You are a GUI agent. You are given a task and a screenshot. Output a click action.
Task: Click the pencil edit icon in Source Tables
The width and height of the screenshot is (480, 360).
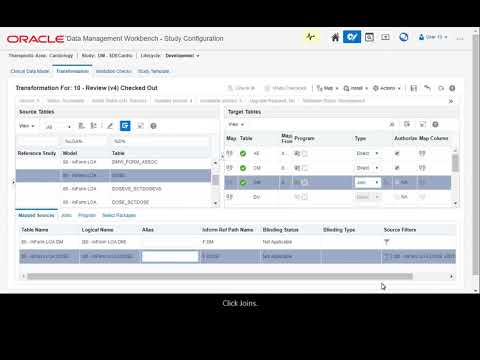pyautogui.click(x=110, y=126)
